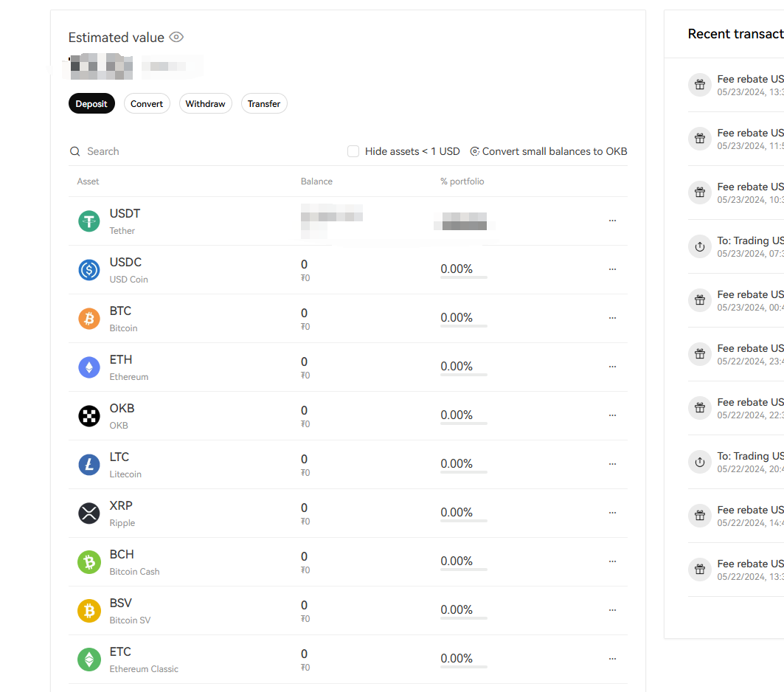Click transfer icon of 05/22/2024 20: To Trading
784x692 pixels.
point(700,462)
